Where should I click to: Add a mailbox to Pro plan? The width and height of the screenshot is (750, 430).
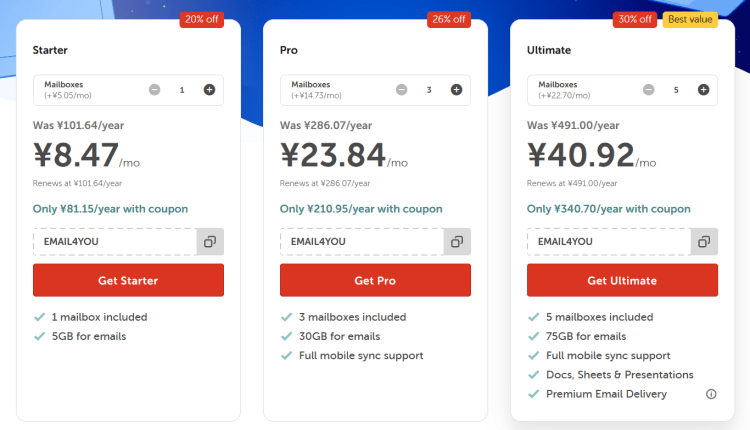(456, 89)
